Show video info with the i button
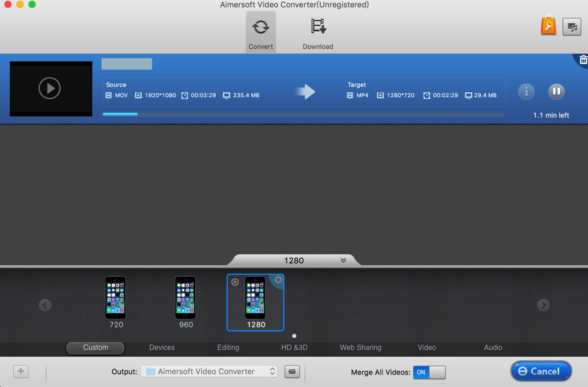Screen dimensions: 588x387 coord(526,92)
